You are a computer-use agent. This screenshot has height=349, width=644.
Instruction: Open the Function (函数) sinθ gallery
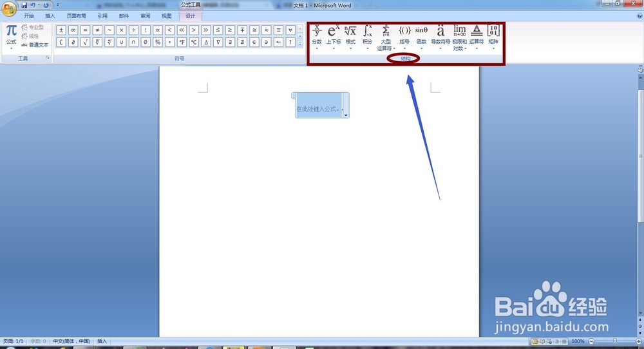[x=421, y=37]
